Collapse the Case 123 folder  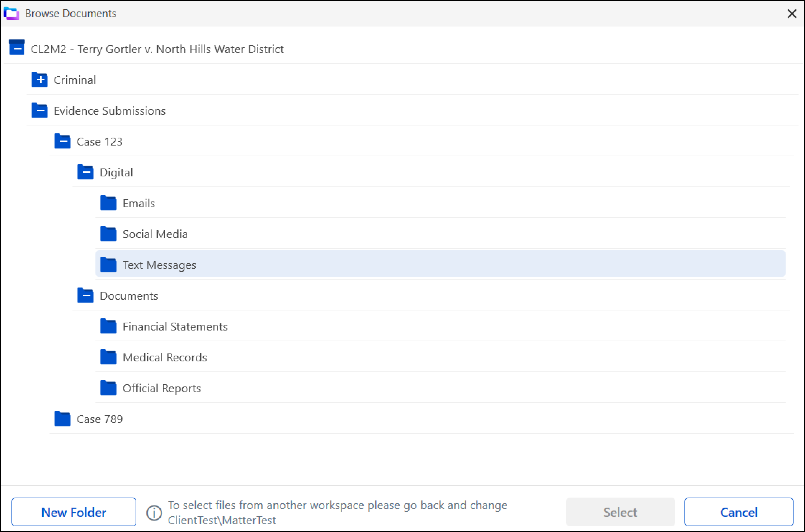click(62, 141)
